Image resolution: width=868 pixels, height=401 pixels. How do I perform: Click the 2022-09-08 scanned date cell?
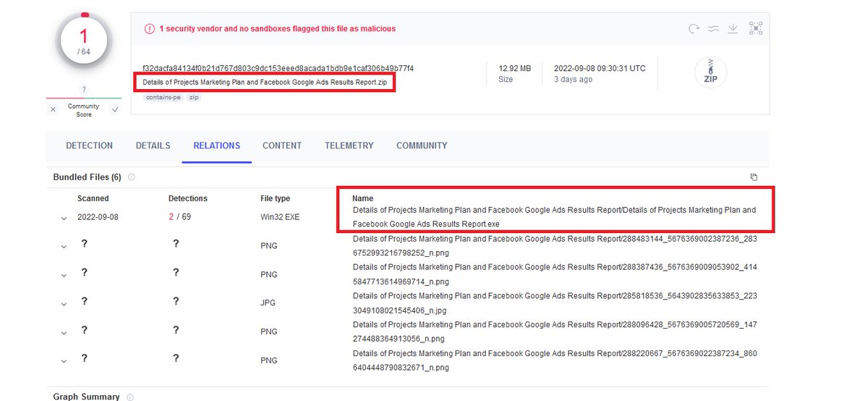99,217
